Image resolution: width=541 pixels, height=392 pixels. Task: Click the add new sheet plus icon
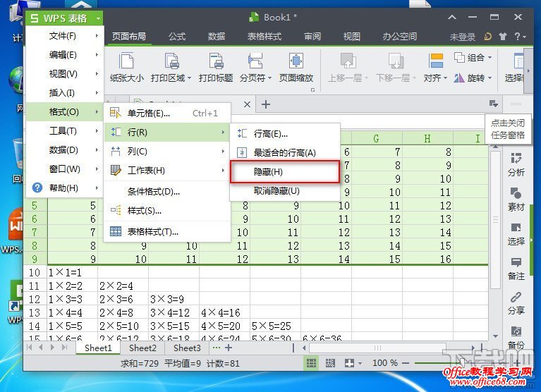click(228, 348)
